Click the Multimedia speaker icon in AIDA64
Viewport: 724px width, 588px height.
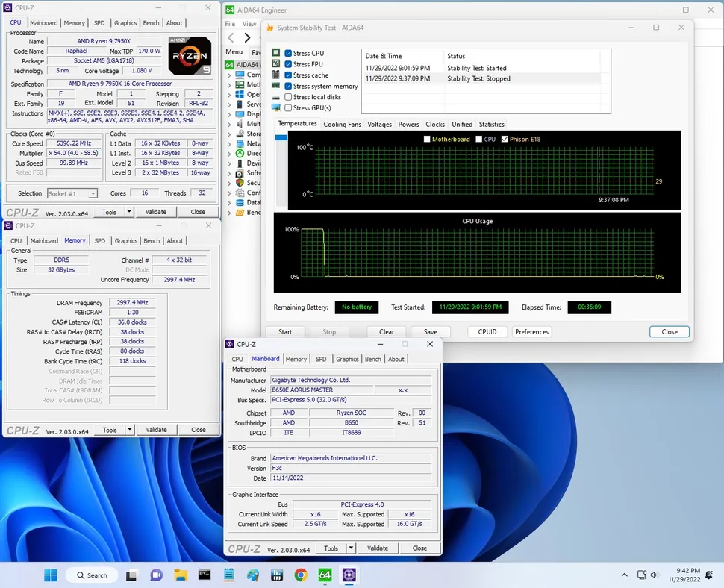[x=240, y=124]
